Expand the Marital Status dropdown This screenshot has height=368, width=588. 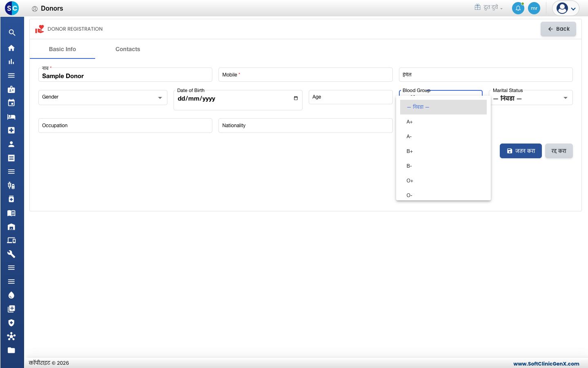click(x=531, y=98)
